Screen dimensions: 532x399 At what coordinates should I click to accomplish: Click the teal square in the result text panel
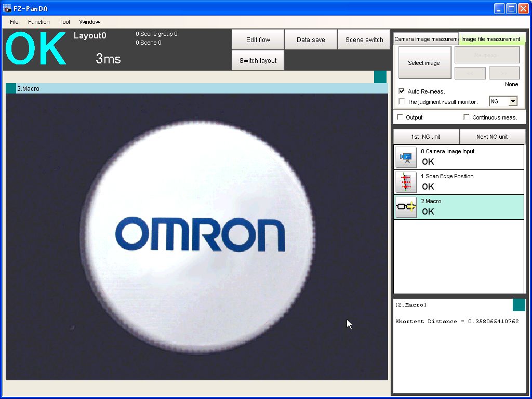point(519,304)
